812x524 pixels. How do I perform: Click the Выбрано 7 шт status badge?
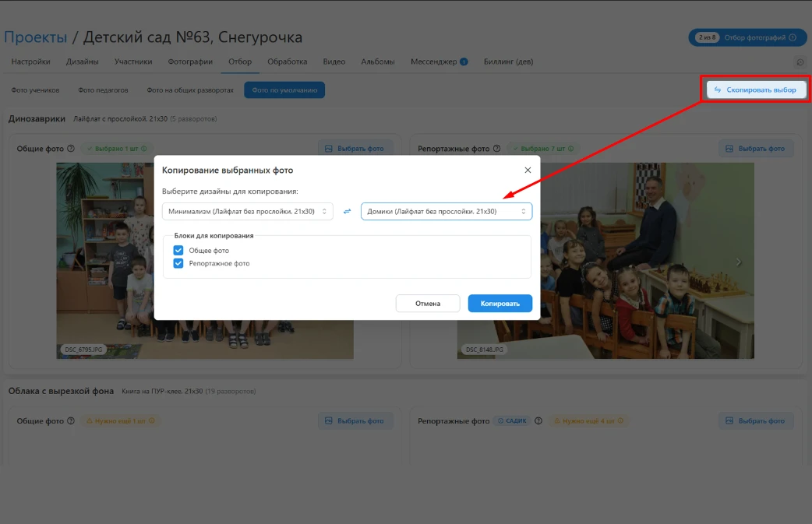point(542,149)
